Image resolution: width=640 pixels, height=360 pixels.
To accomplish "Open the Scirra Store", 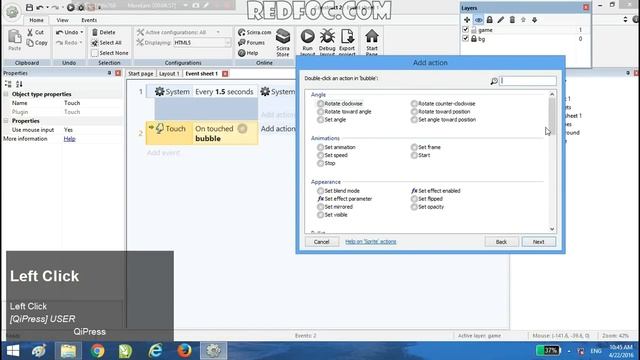I will 283,42.
